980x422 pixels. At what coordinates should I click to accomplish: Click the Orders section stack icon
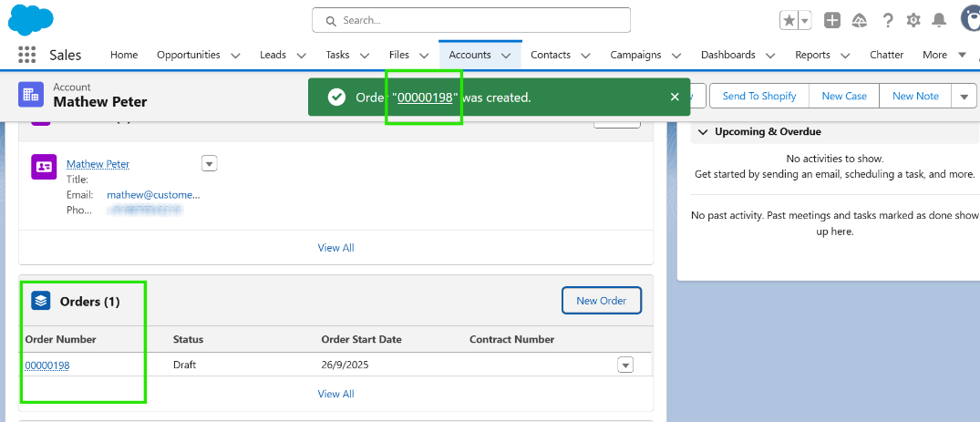tap(41, 302)
